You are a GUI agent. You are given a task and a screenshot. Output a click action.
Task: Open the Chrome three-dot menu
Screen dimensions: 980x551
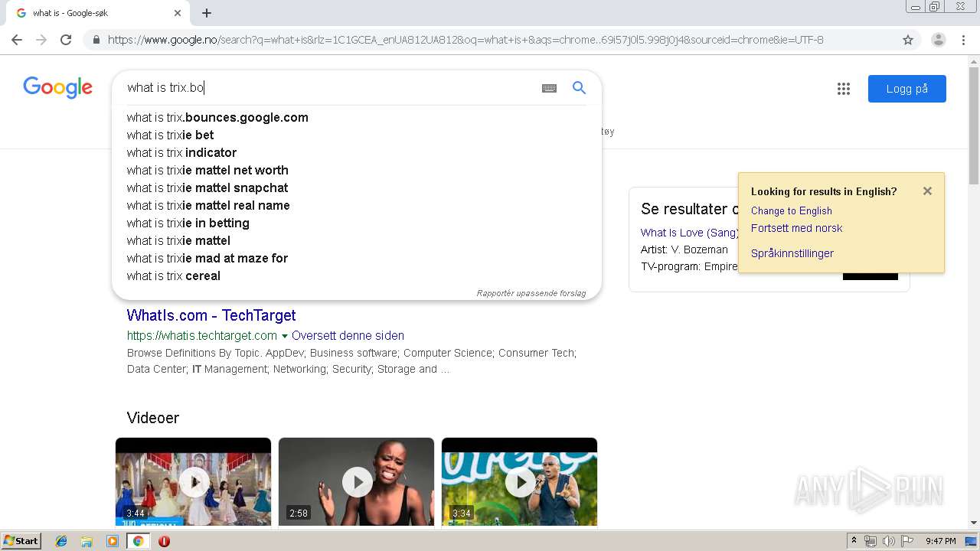[964, 40]
